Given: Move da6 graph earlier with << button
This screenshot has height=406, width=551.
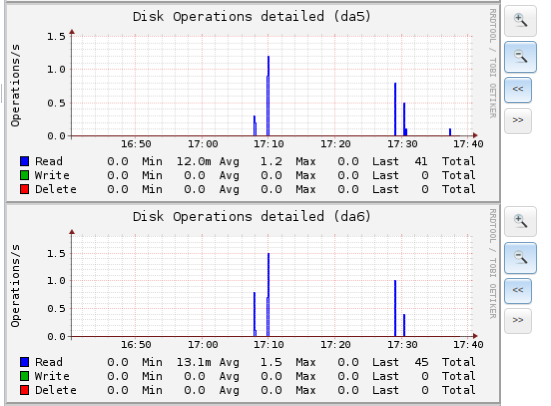Looking at the screenshot, I should [518, 291].
